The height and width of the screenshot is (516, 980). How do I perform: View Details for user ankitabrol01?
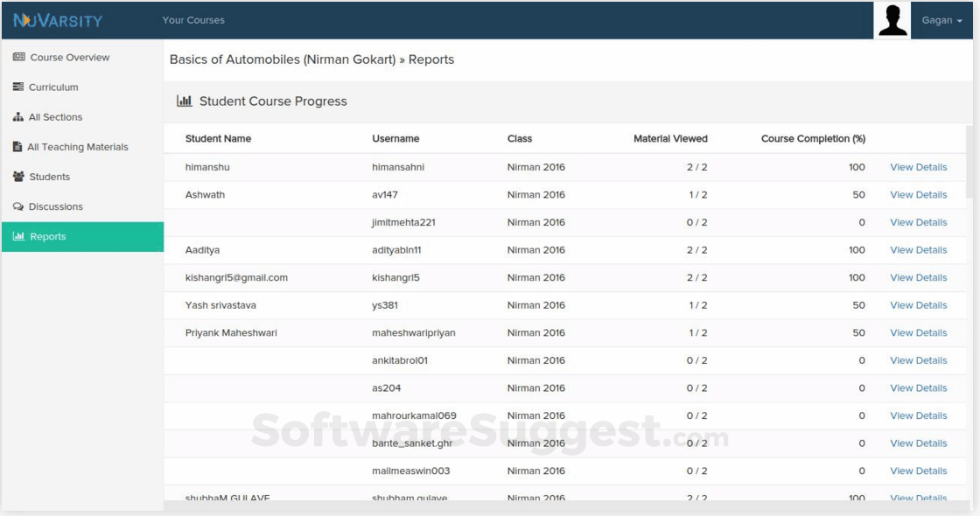(x=918, y=360)
